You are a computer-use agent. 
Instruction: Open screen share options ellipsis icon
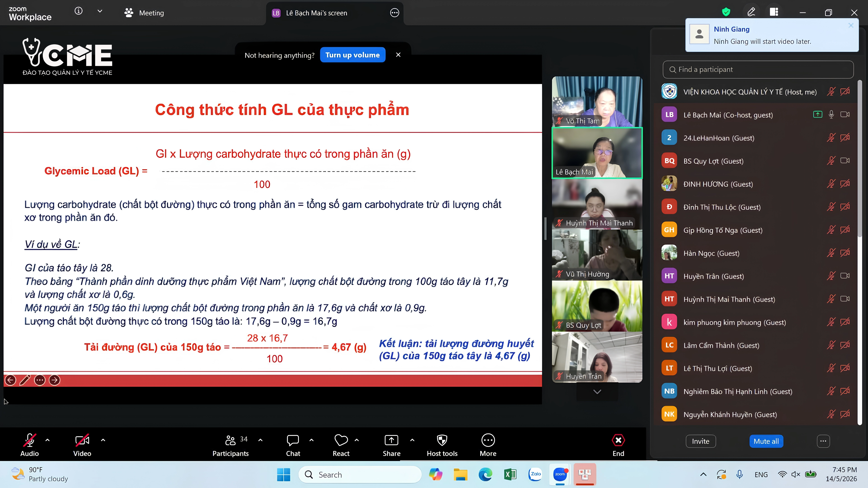[395, 13]
